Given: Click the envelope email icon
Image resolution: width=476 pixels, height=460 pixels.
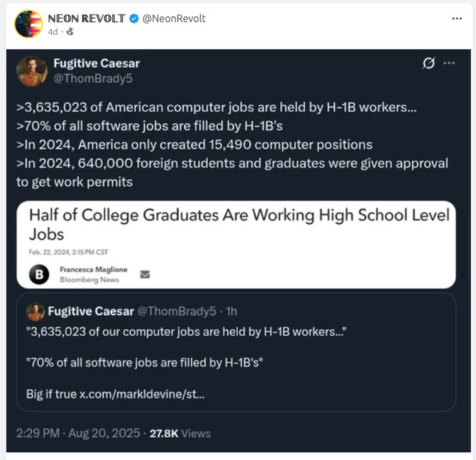Looking at the screenshot, I should point(145,274).
